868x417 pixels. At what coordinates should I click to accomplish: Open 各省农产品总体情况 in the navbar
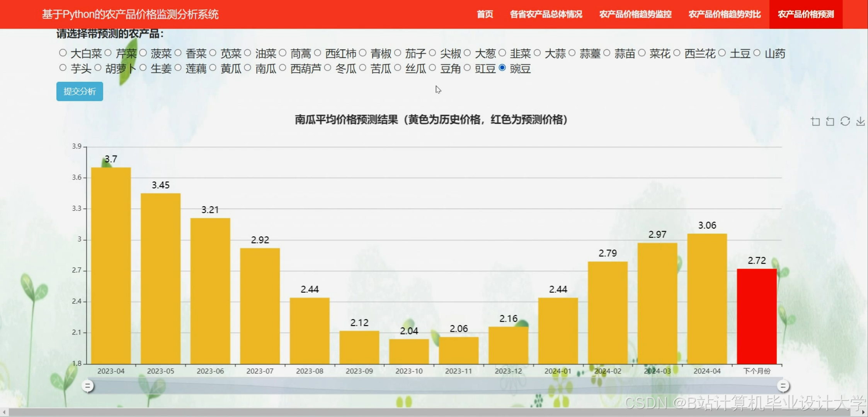point(546,14)
